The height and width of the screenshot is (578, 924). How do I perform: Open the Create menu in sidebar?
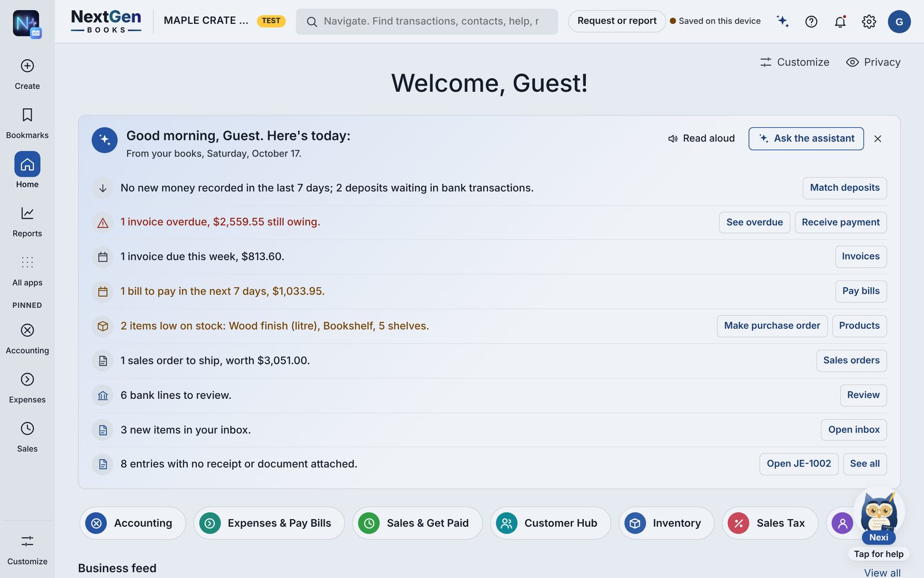27,74
